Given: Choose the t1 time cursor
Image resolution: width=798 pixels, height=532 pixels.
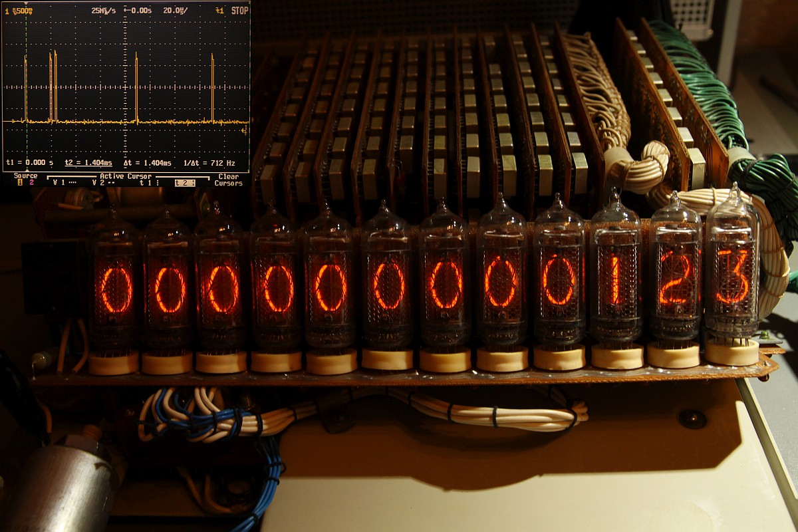Looking at the screenshot, I should (x=149, y=182).
